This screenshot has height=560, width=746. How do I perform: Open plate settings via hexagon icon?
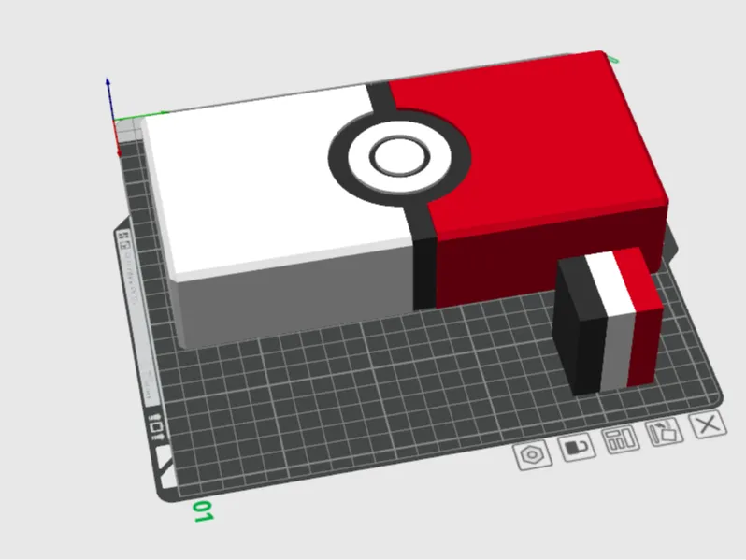pyautogui.click(x=533, y=455)
